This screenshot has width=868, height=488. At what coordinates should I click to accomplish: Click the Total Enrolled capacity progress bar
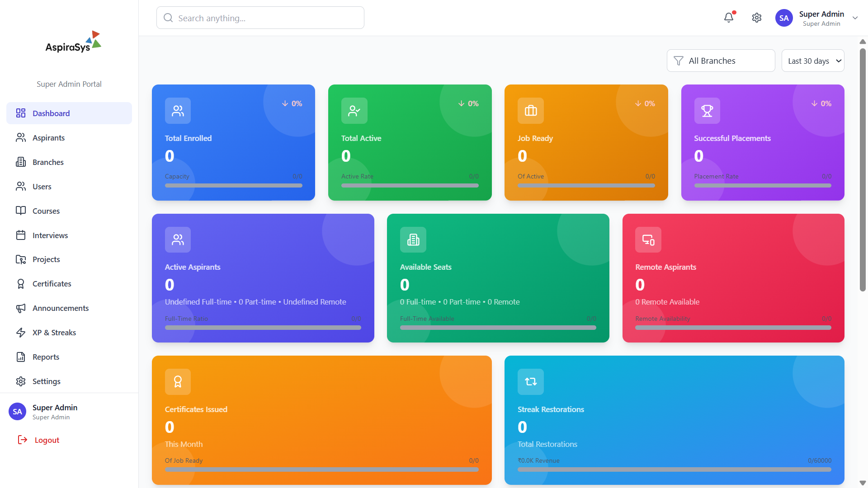233,185
